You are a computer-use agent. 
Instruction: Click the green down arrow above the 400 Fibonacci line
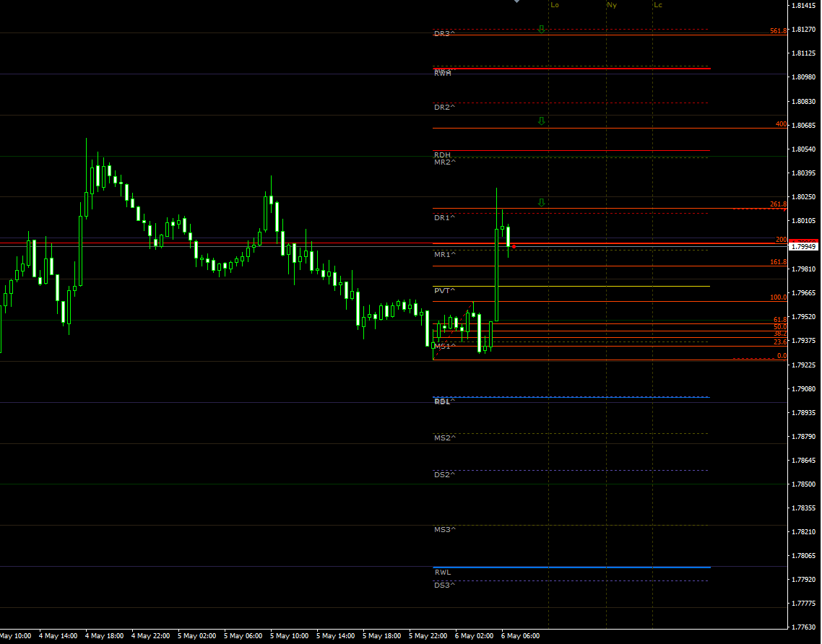coord(542,121)
